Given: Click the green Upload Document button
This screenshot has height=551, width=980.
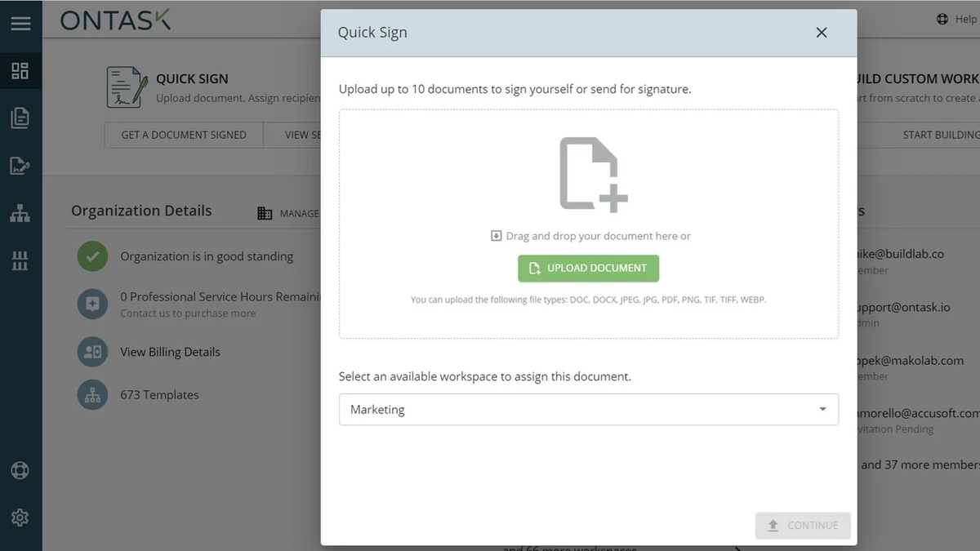Looking at the screenshot, I should coord(588,268).
